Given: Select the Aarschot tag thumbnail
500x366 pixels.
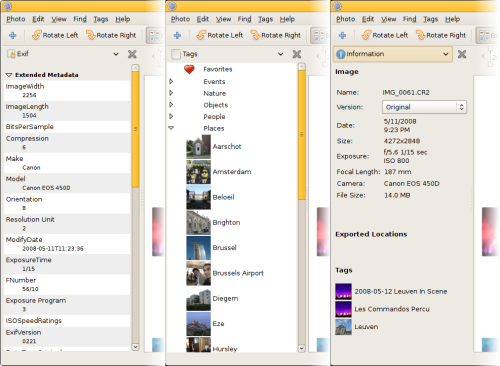Looking at the screenshot, I should click(199, 146).
